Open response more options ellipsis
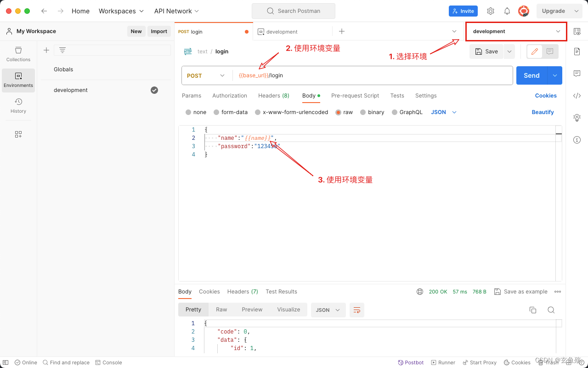 pyautogui.click(x=558, y=292)
